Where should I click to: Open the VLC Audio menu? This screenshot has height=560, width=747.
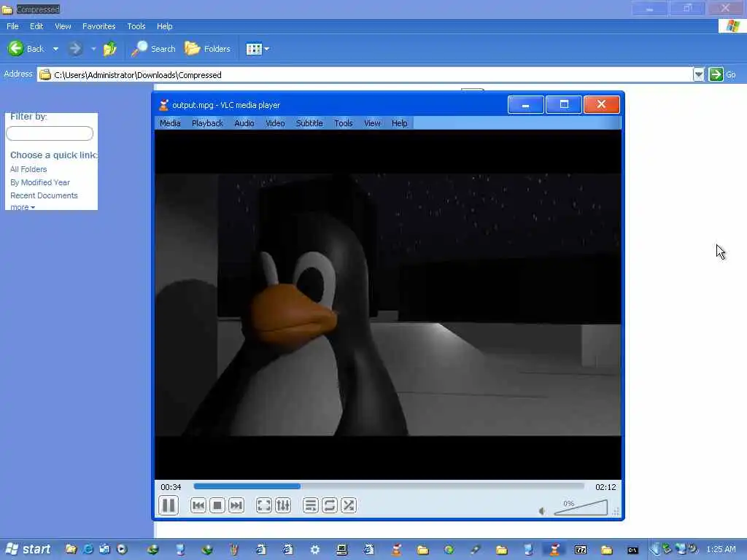244,123
